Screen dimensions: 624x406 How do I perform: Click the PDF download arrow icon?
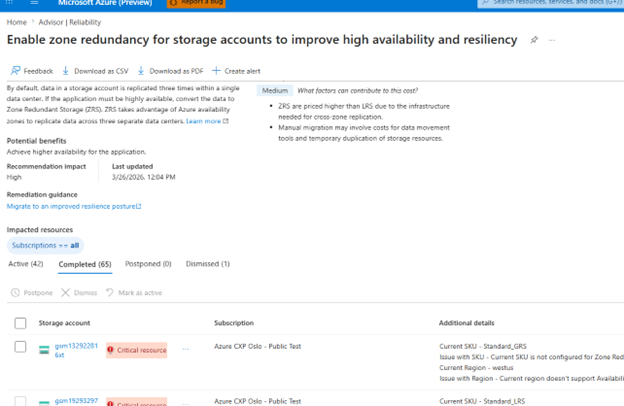click(141, 71)
